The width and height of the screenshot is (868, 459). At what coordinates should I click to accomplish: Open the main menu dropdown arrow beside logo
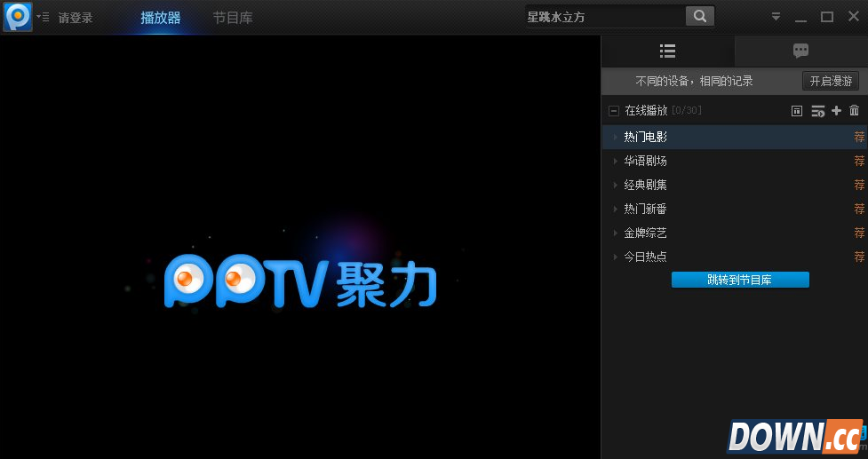click(43, 17)
